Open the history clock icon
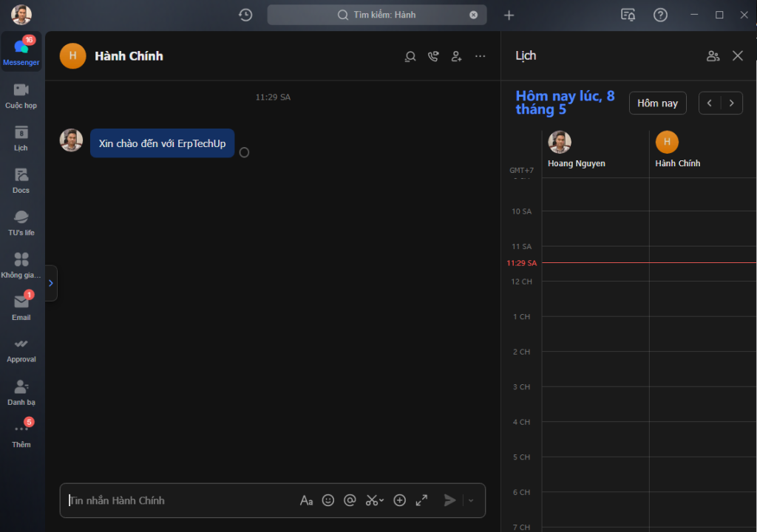Screen dimensions: 757x532 245,15
